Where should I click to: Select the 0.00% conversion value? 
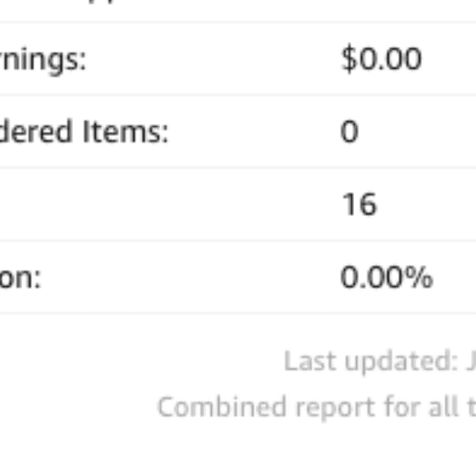point(386,278)
